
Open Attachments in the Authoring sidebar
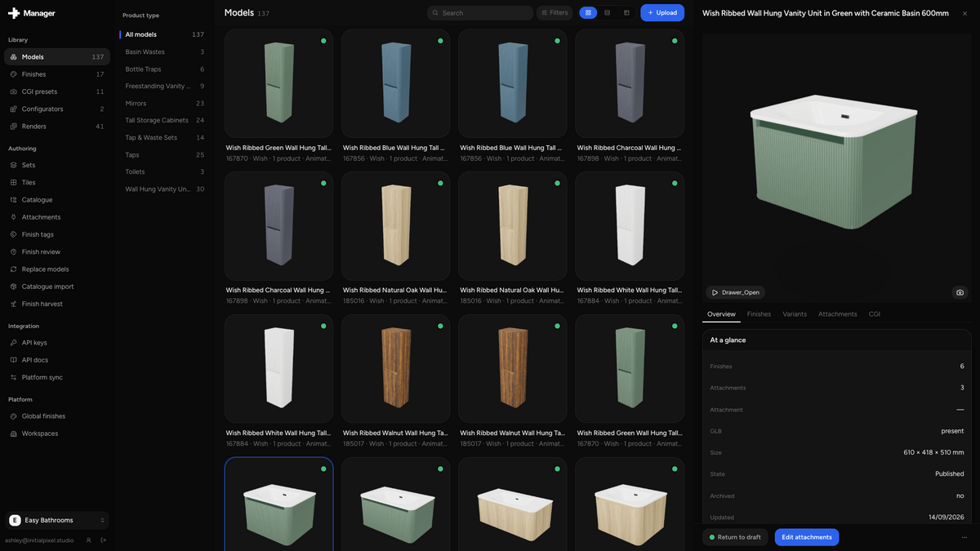click(x=56, y=217)
